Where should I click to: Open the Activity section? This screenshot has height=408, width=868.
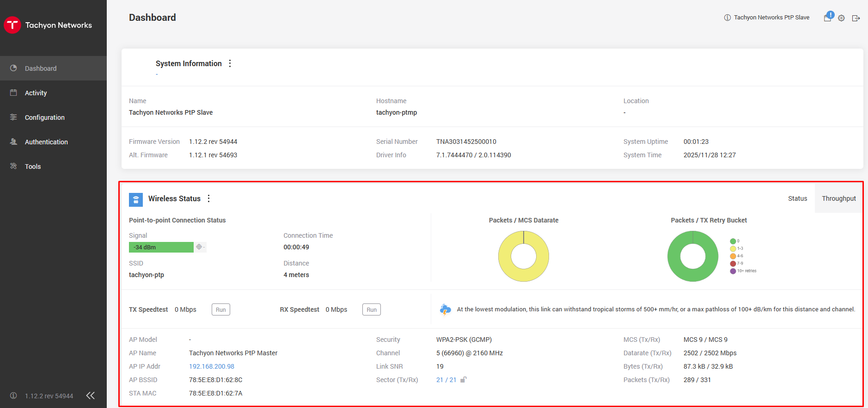pyautogui.click(x=53, y=93)
